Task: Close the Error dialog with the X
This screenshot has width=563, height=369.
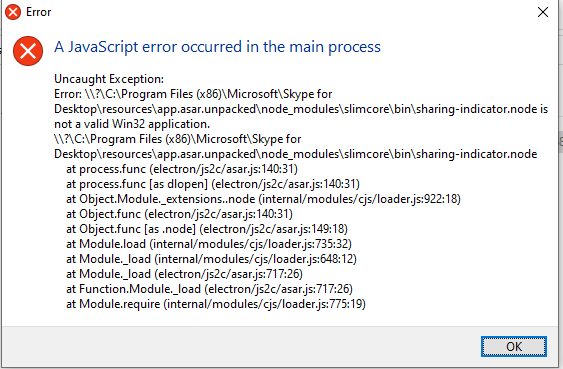Action: click(543, 12)
